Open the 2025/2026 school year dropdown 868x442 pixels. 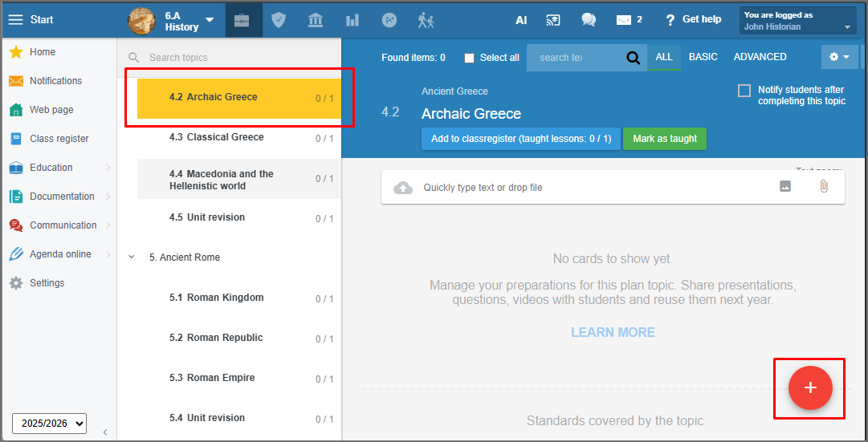pos(49,424)
